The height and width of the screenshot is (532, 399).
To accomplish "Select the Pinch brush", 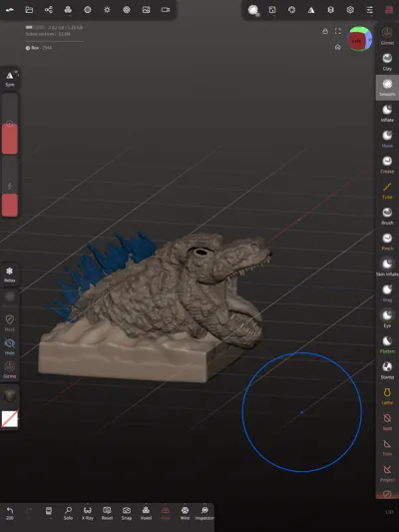I will (387, 242).
